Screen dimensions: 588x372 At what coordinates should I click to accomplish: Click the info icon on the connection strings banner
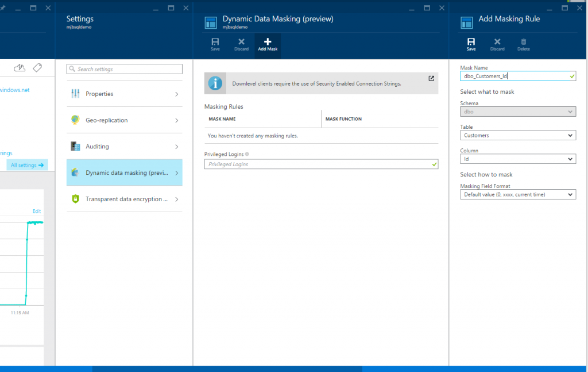pos(215,83)
